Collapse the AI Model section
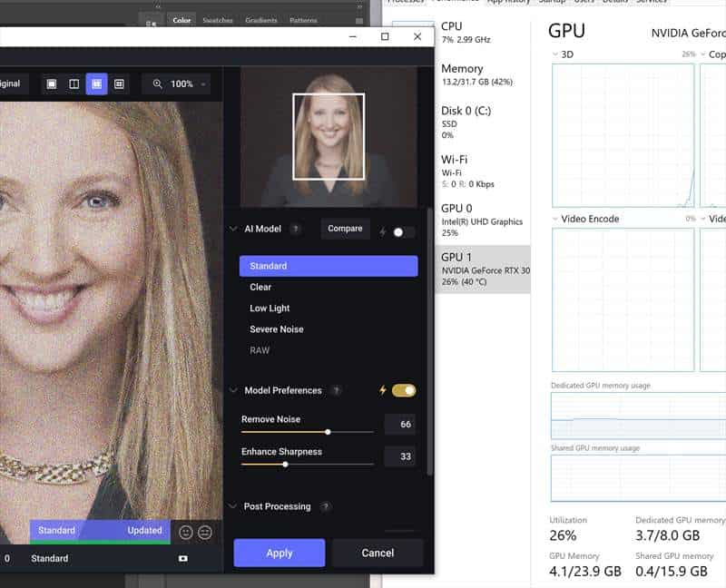This screenshot has width=726, height=588. (233, 229)
